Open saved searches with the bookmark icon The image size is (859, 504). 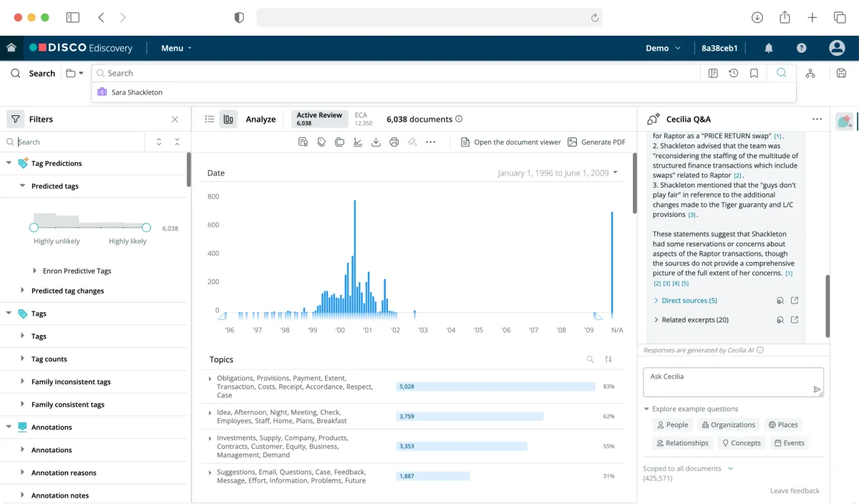754,73
